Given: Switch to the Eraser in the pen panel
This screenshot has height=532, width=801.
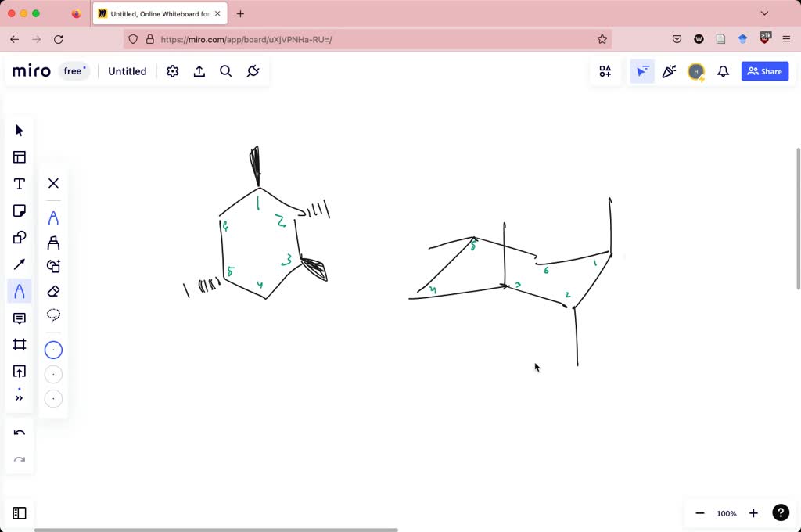Looking at the screenshot, I should (x=53, y=291).
